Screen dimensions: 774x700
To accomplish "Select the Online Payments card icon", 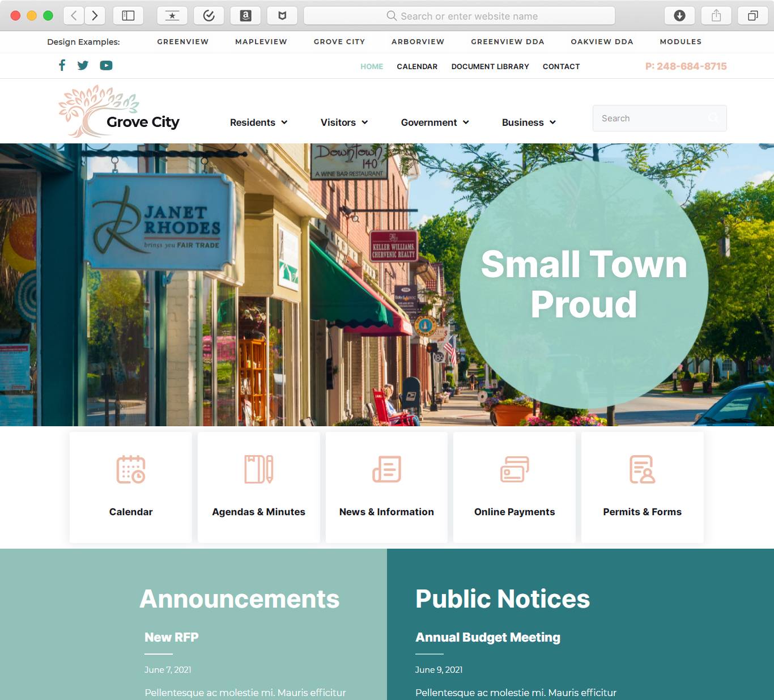I will [x=514, y=469].
